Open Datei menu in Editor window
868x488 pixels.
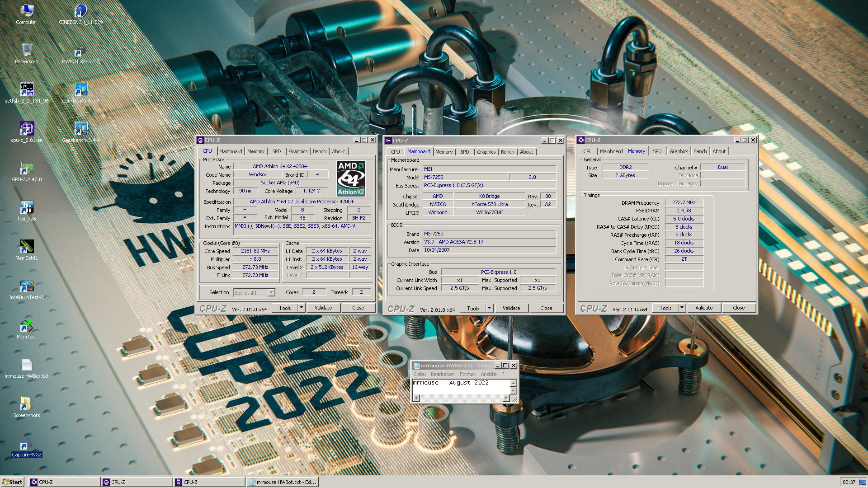[x=420, y=374]
